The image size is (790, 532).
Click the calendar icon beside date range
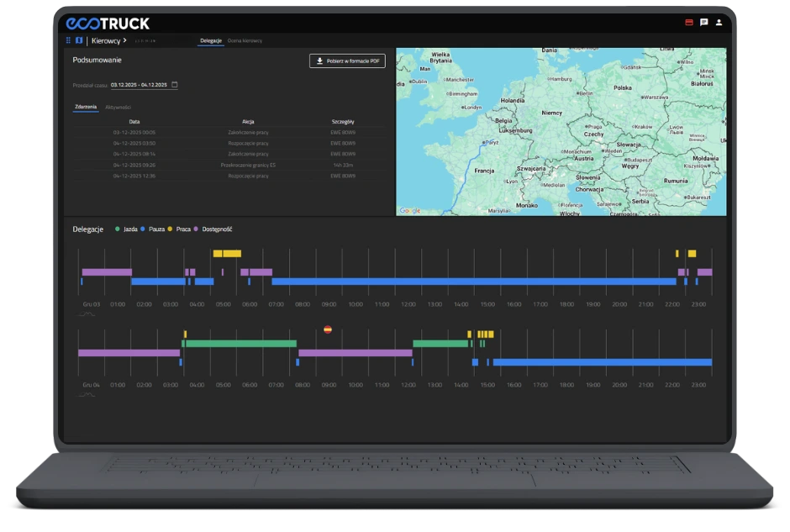[175, 85]
